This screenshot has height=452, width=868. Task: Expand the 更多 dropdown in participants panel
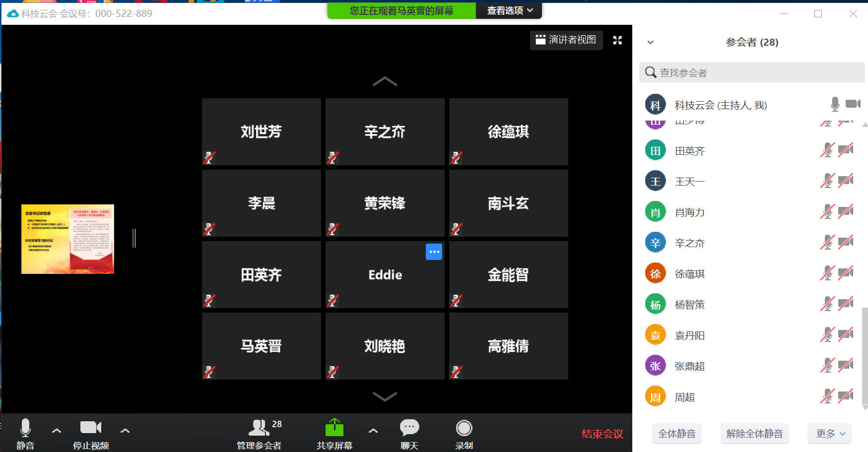pos(830,434)
